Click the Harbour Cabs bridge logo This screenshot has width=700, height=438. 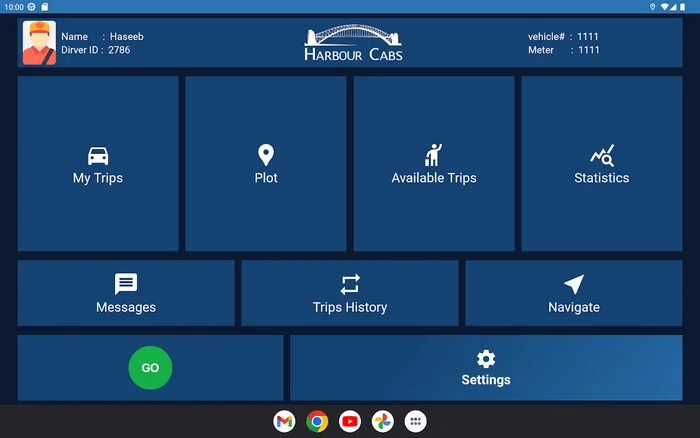click(x=353, y=42)
